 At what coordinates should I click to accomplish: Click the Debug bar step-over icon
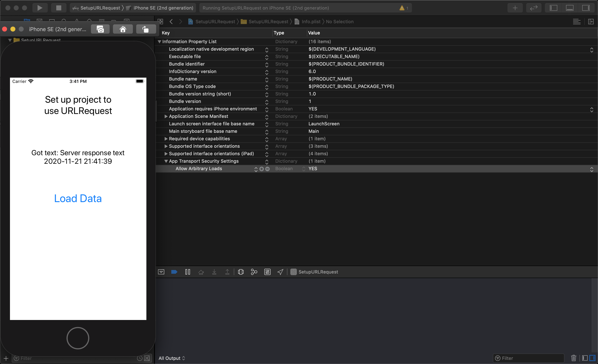(x=202, y=272)
